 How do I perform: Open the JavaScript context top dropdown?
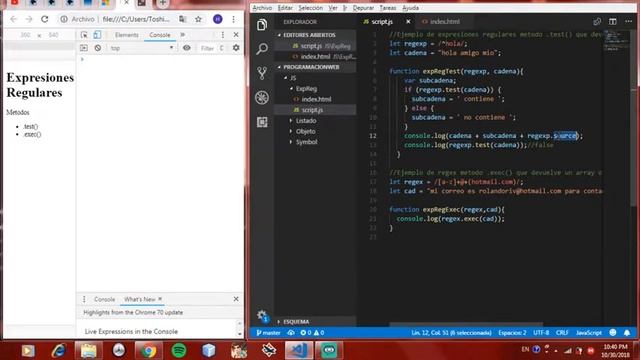[141, 48]
